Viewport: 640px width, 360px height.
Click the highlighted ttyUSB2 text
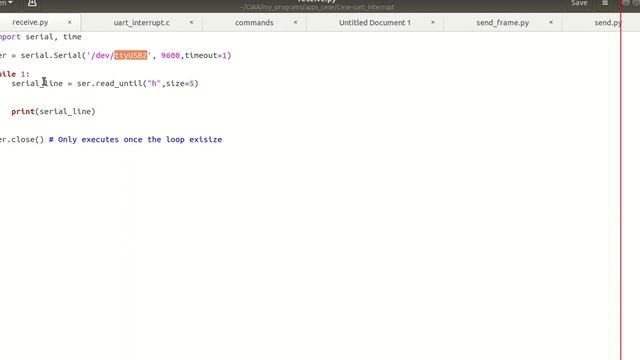click(131, 55)
